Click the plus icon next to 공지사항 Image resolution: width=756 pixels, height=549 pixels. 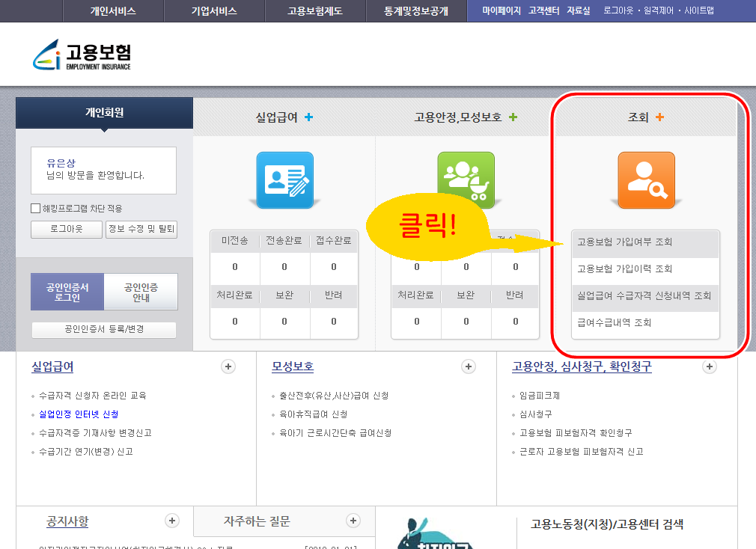coord(172,521)
